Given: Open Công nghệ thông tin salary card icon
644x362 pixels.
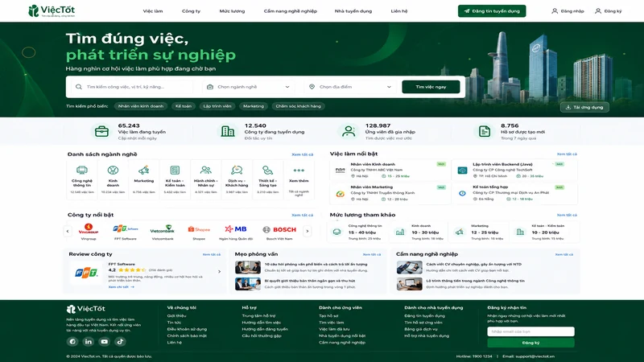Looking at the screenshot, I should tap(336, 232).
